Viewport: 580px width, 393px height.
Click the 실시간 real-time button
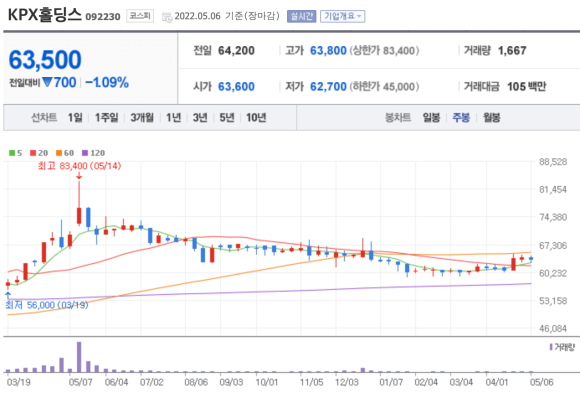(x=301, y=16)
